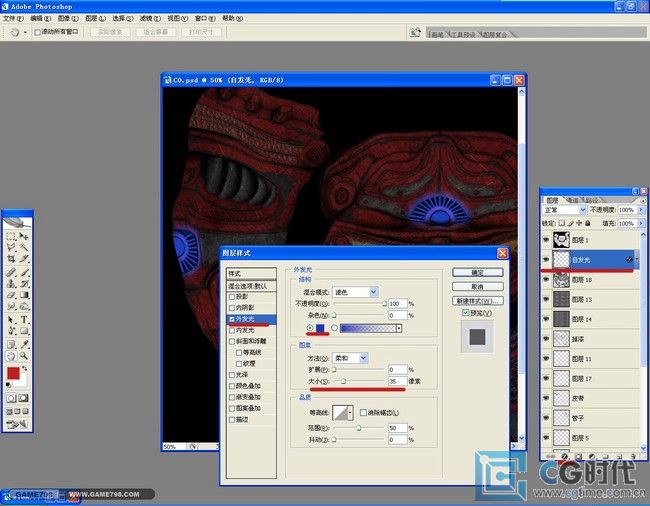This screenshot has height=506, width=650.
Task: Select the Slice tool
Action: (x=24, y=259)
